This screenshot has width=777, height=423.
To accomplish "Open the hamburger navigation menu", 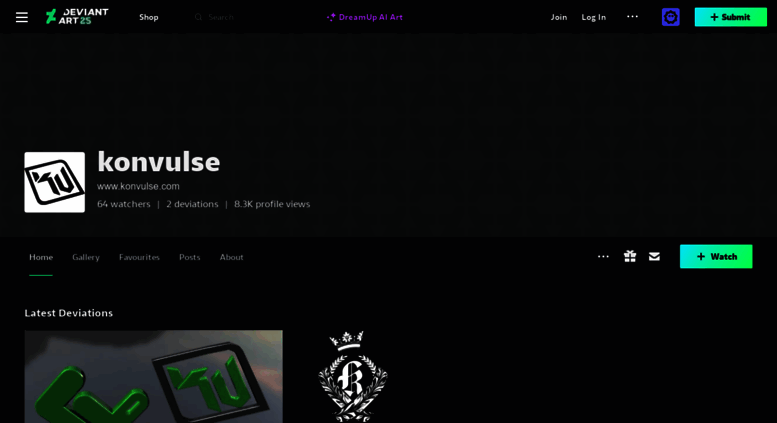I will tap(22, 17).
